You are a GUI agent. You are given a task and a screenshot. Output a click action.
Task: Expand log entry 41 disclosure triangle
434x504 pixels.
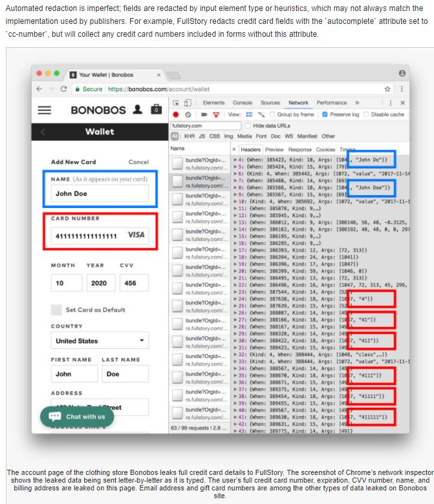pos(235,417)
